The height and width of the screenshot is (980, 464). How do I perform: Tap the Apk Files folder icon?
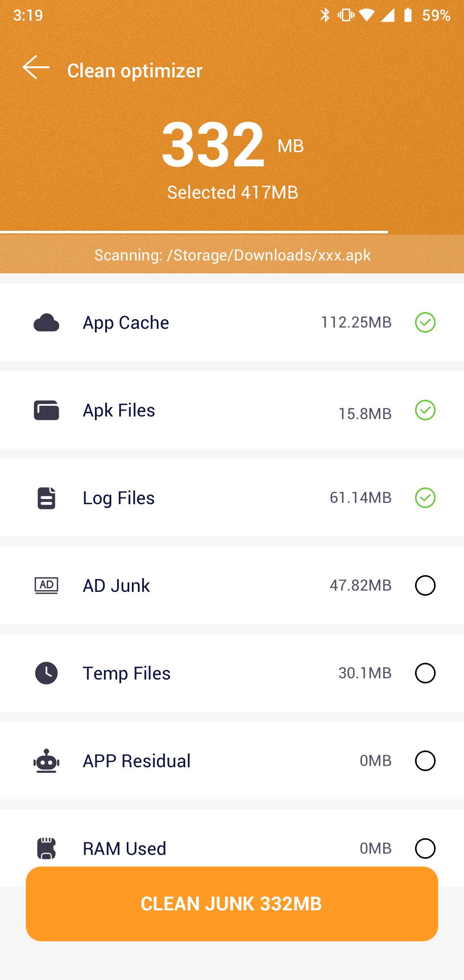point(46,410)
